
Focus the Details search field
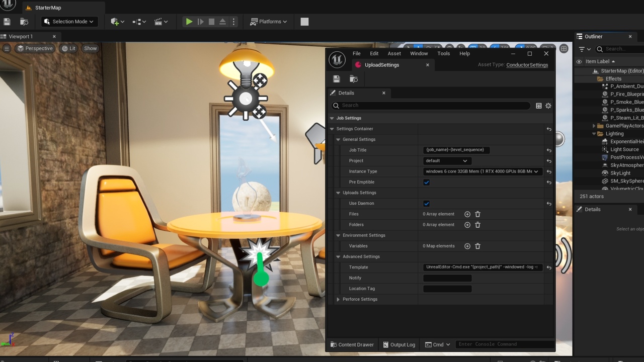click(431, 105)
